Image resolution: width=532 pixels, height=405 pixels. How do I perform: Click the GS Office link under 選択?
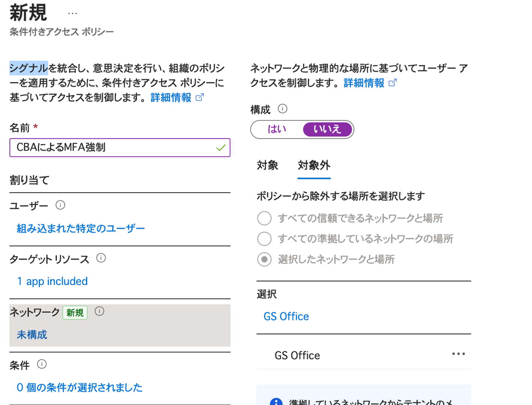[286, 316]
